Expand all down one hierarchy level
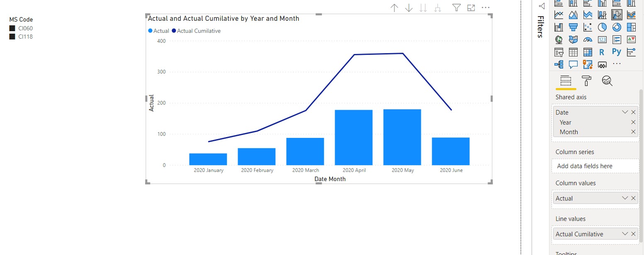The image size is (644, 255). point(437,8)
